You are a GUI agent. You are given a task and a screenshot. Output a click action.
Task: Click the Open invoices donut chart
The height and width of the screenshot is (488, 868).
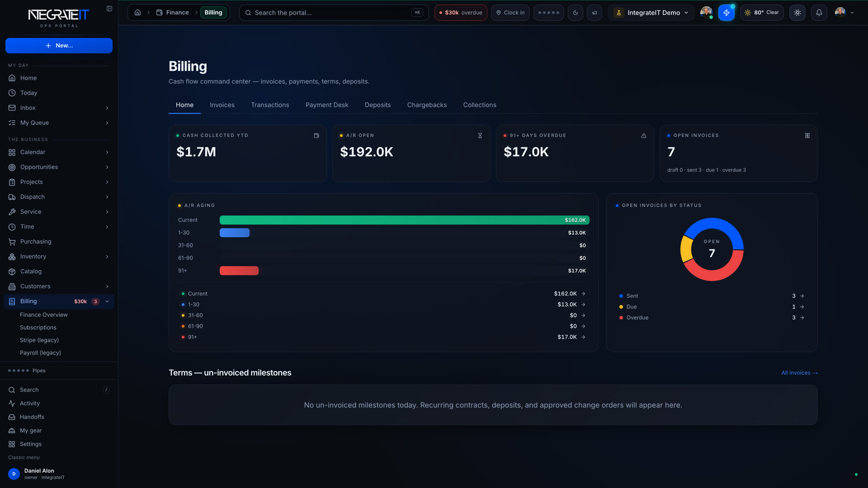(x=712, y=249)
